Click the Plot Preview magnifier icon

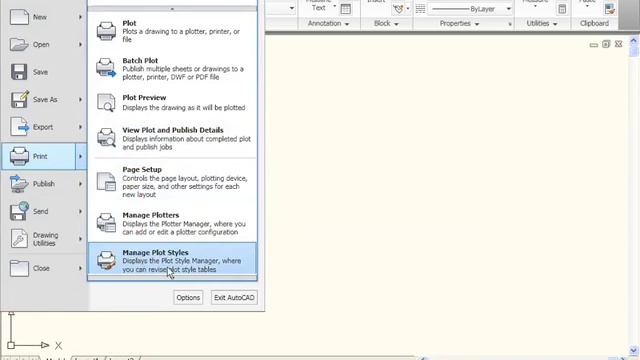pyautogui.click(x=106, y=102)
